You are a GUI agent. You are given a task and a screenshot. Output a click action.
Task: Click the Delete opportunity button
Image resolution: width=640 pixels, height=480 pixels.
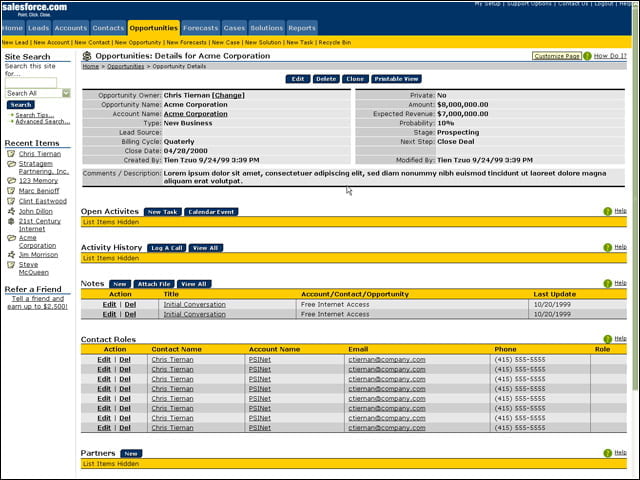326,79
